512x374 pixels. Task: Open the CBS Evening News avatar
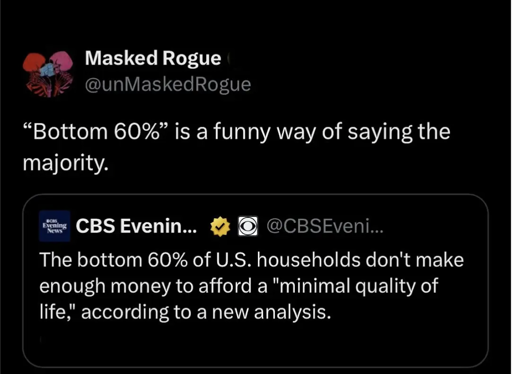coord(54,226)
